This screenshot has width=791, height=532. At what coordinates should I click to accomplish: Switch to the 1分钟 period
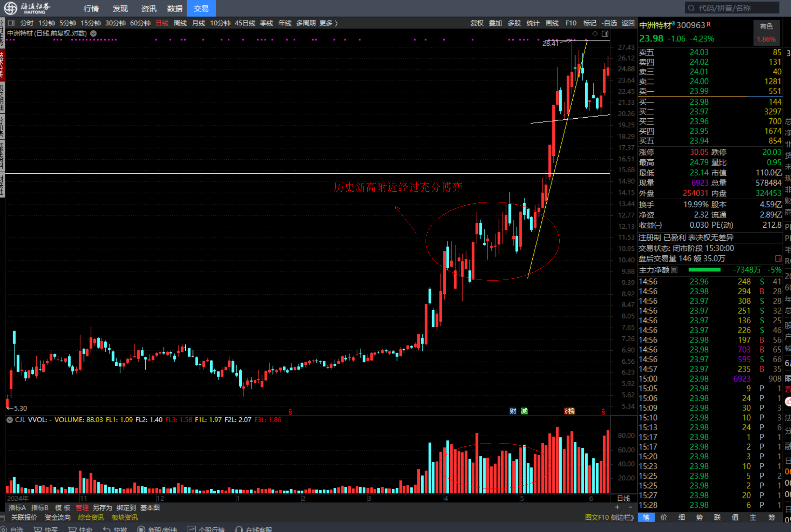pyautogui.click(x=47, y=23)
